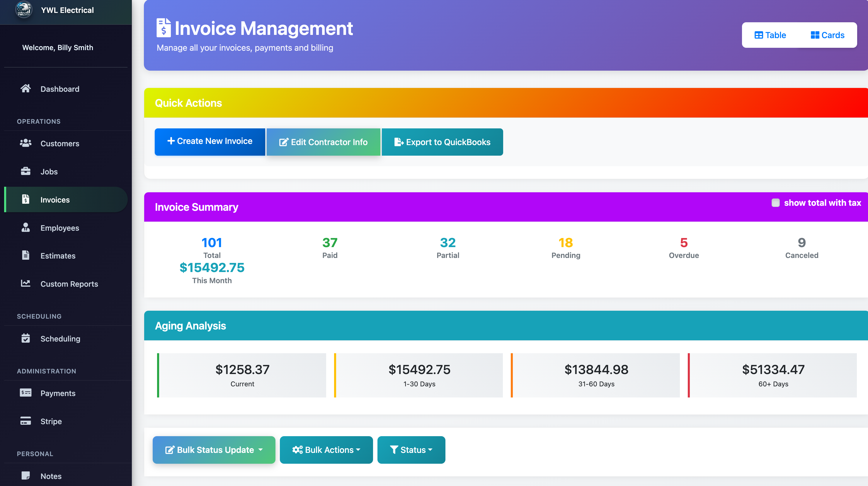The width and height of the screenshot is (868, 486).
Task: Open Jobs using the briefcase icon
Action: tap(26, 171)
